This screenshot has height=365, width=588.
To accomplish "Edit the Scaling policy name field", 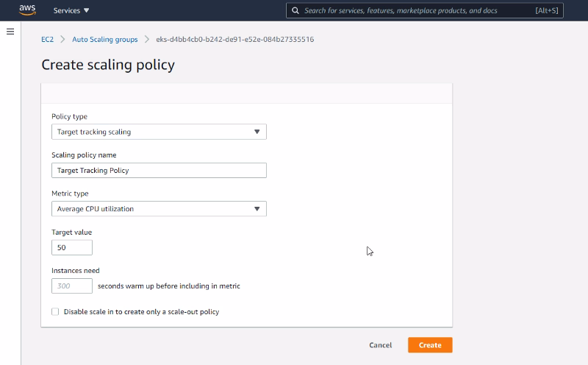I will pyautogui.click(x=159, y=171).
